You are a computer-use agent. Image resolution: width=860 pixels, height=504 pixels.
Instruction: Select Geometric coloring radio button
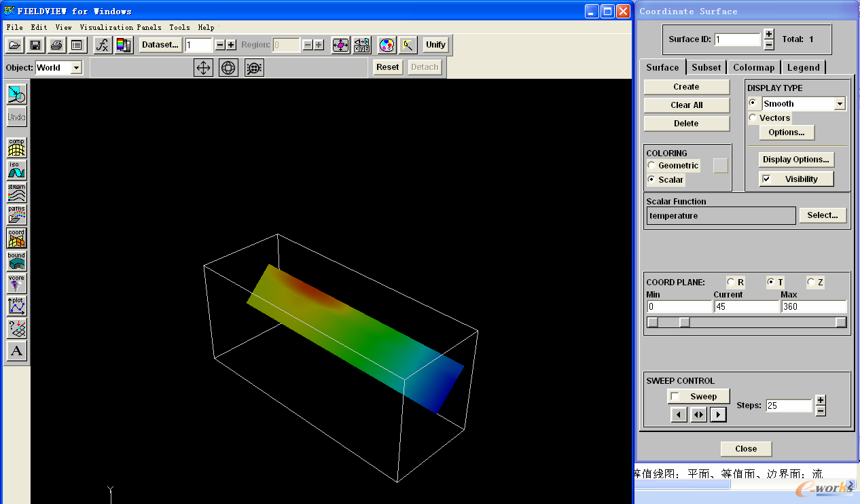(x=651, y=166)
